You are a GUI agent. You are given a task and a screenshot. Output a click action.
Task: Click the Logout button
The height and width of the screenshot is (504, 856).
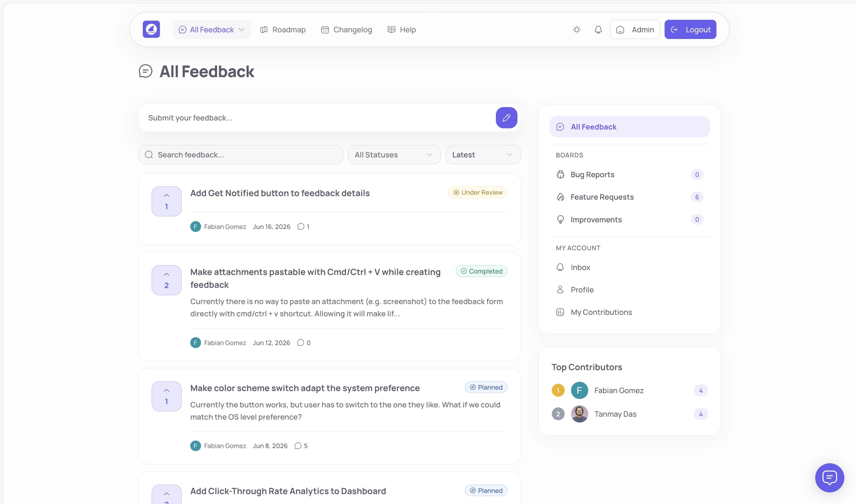point(690,30)
